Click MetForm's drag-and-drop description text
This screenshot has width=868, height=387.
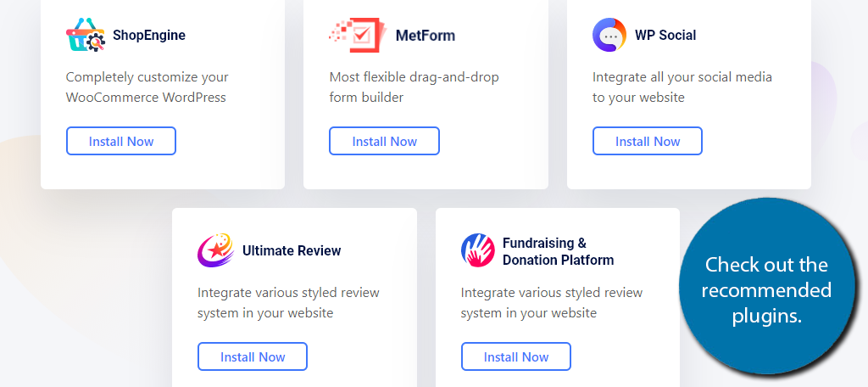pos(414,87)
